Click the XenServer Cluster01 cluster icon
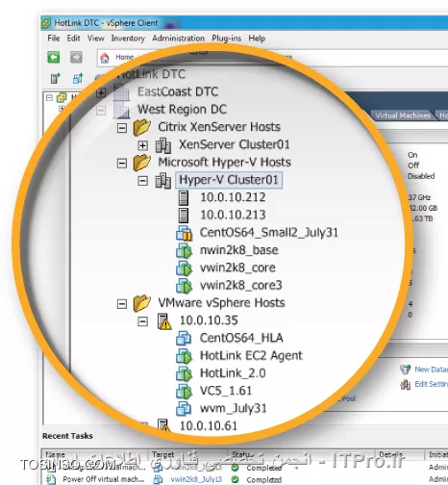This screenshot has width=448, height=485. pyautogui.click(x=163, y=145)
